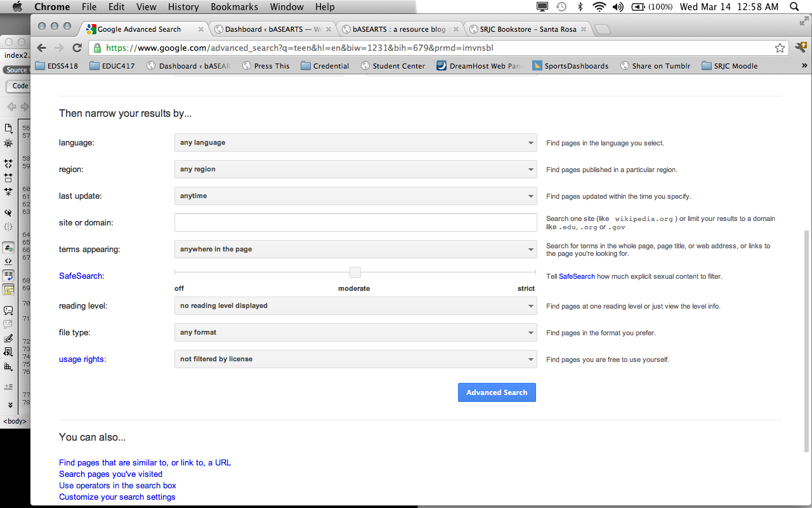
Task: Click the Advanced Search button
Action: (497, 392)
